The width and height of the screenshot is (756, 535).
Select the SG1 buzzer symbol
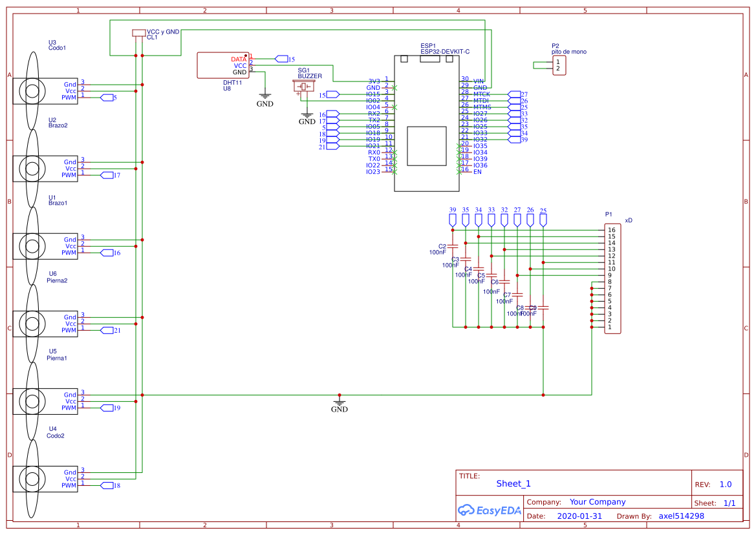(304, 86)
